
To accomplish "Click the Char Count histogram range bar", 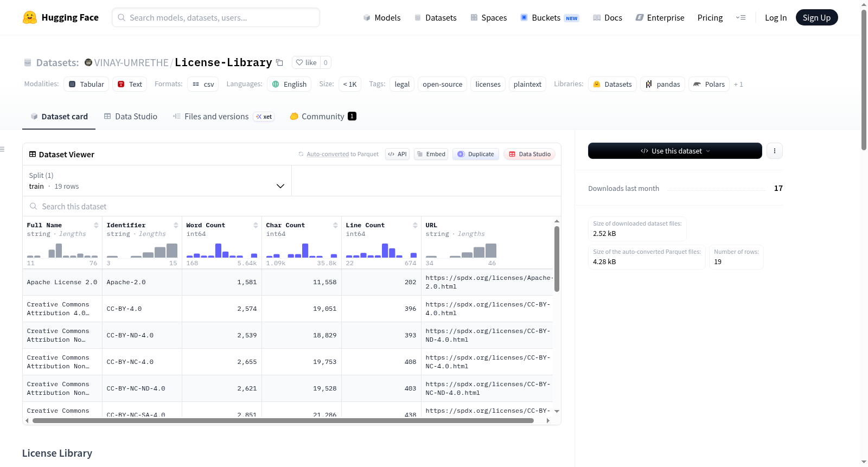I will coord(301,250).
